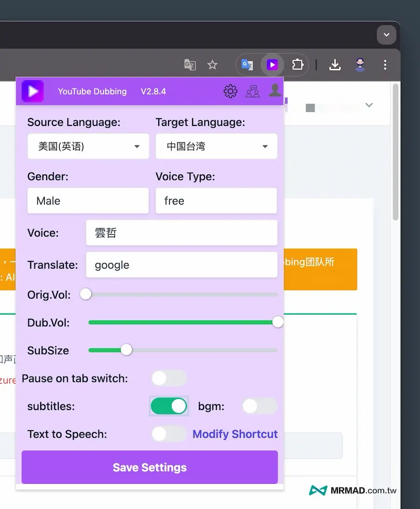
Task: Open the user profile icon in popup header
Action: (275, 90)
